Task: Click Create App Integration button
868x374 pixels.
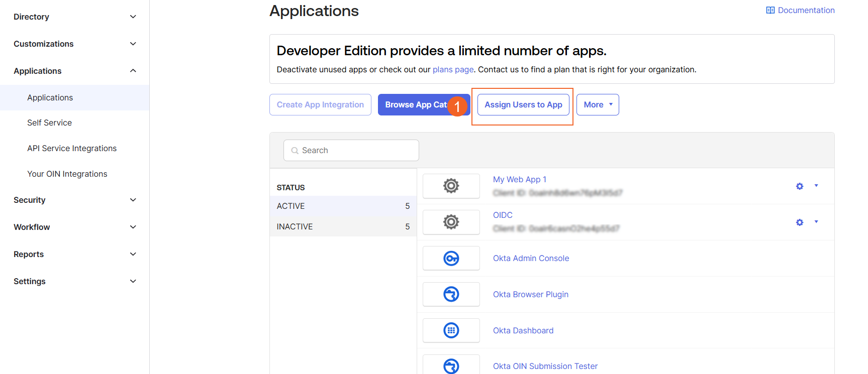Action: 320,104
